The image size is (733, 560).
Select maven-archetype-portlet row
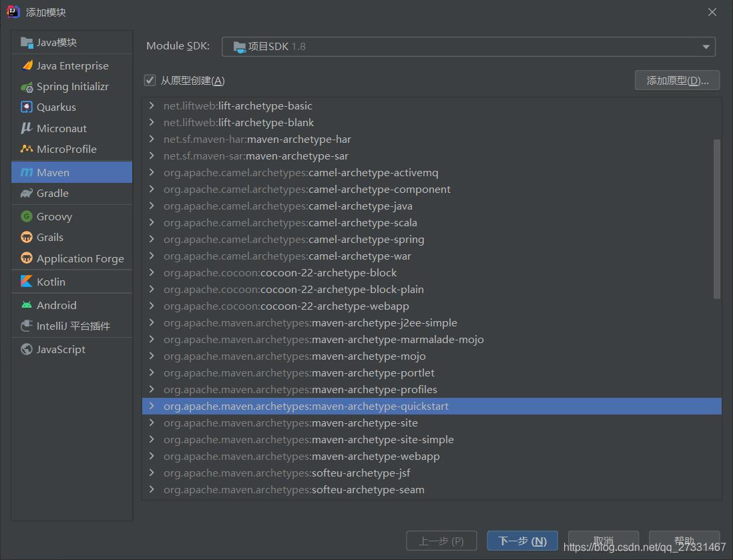pos(431,372)
